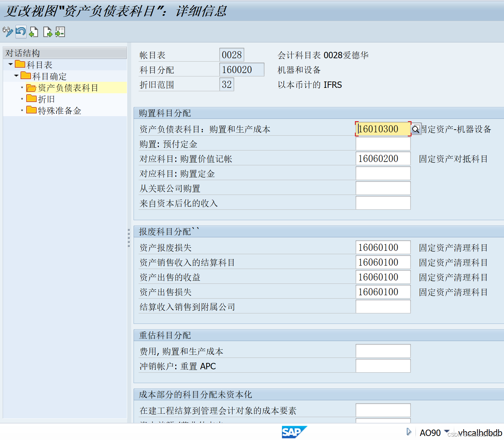Collapse the 科目表 tree node arrow
Screen dimensions: 504x440
(11, 64)
